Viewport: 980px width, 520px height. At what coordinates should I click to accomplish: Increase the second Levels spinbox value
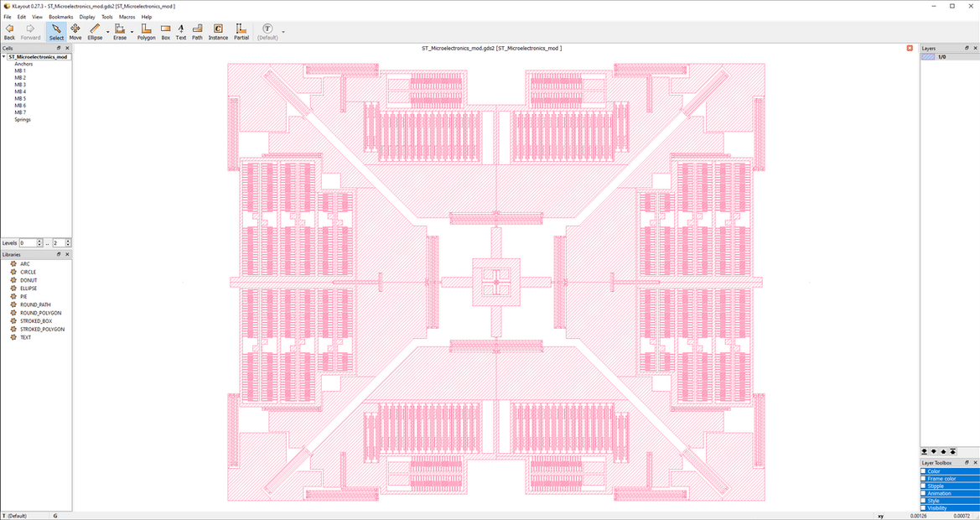pyautogui.click(x=68, y=242)
